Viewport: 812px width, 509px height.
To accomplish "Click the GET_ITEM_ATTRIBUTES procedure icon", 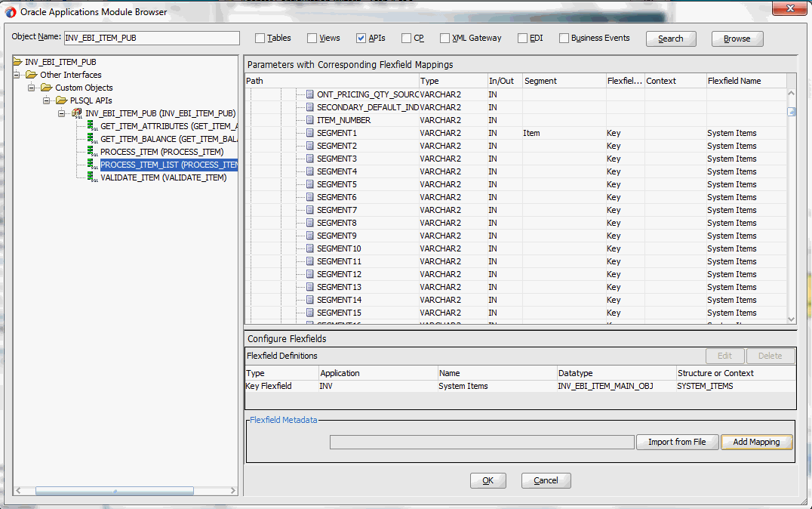I will [92, 126].
